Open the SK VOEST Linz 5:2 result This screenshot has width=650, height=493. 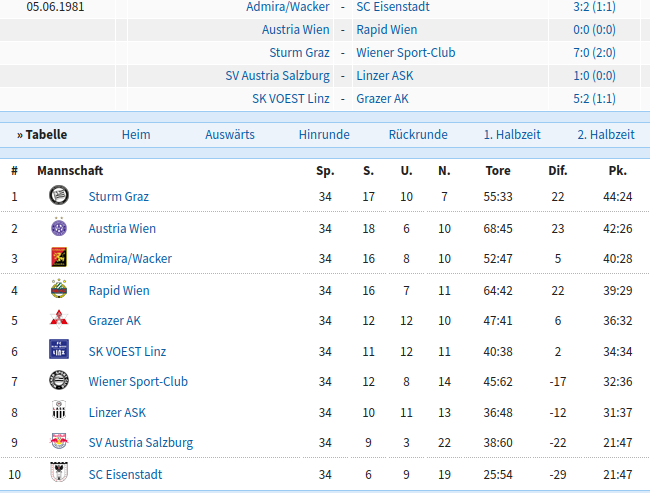594,99
